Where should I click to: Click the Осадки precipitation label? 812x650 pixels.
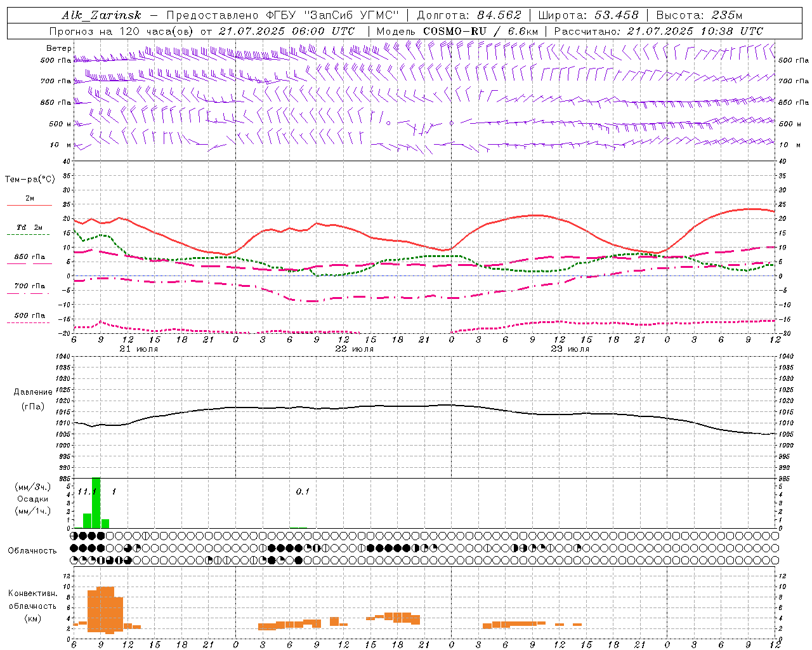[33, 499]
